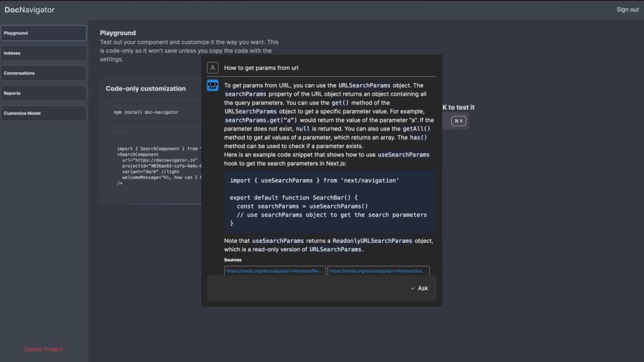
Task: Sign out of the account
Action: coord(627,10)
